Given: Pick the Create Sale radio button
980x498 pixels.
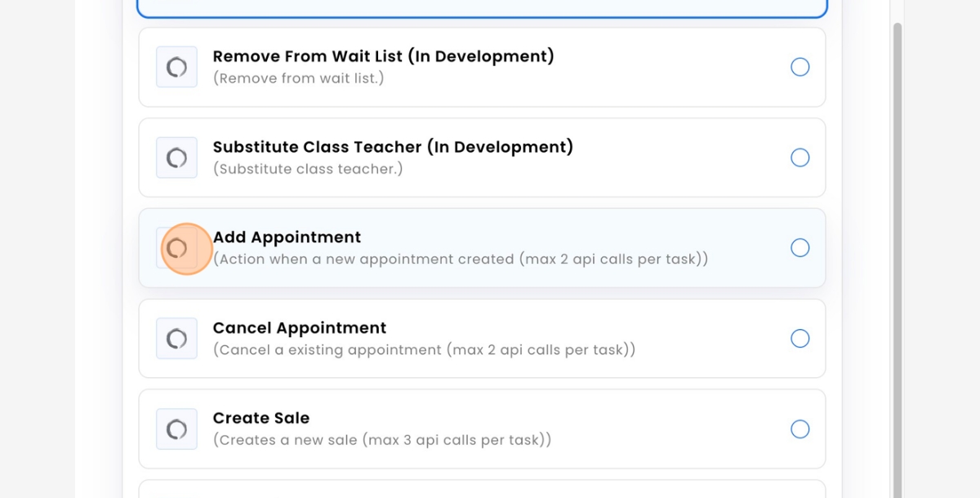Looking at the screenshot, I should (x=800, y=429).
